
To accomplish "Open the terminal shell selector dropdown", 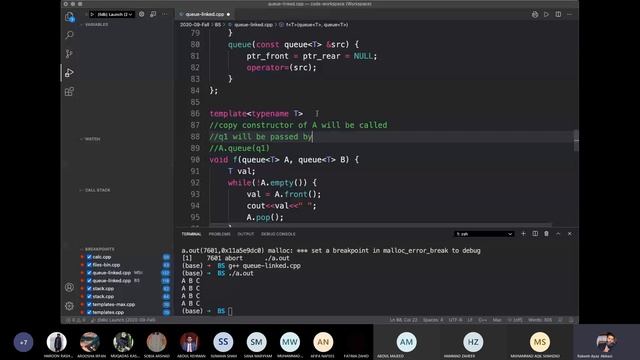I will (484, 234).
